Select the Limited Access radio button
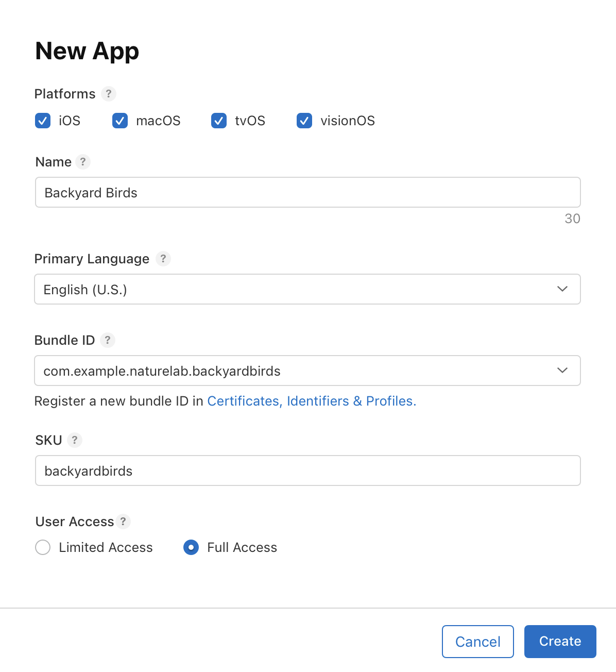 tap(43, 547)
